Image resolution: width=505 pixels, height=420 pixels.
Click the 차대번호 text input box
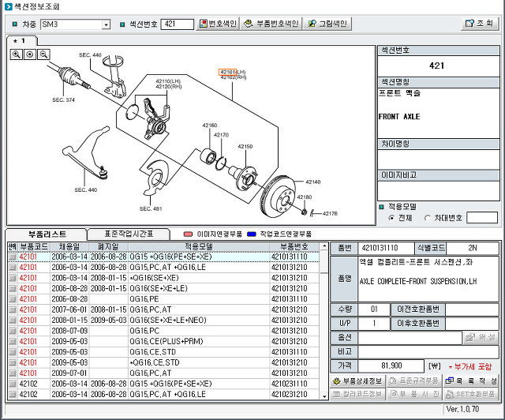(x=482, y=218)
